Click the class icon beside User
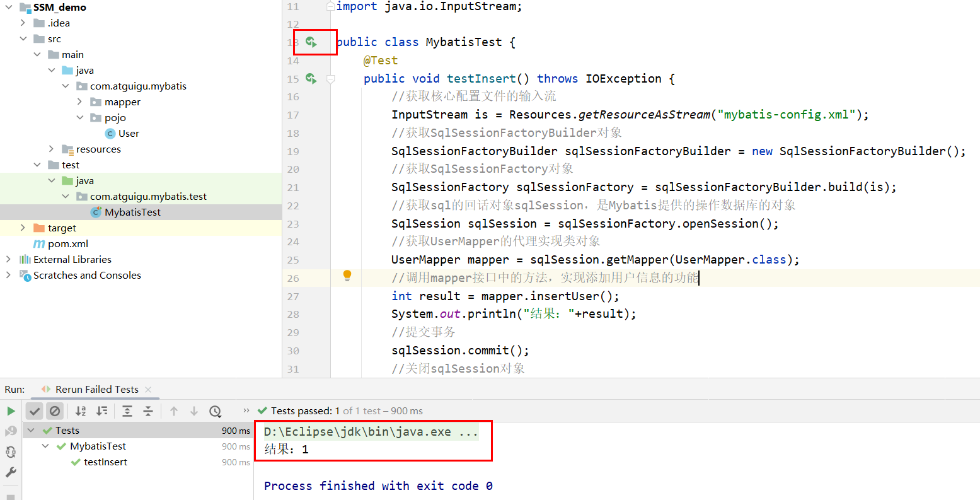 [110, 134]
